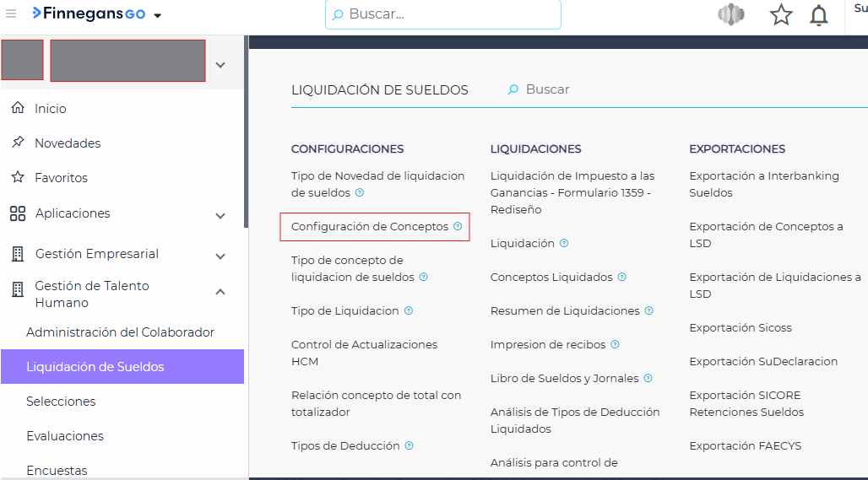Screen dimensions: 868x480
Task: Open the FinnegansGO dropdown arrow
Action: click(x=157, y=15)
